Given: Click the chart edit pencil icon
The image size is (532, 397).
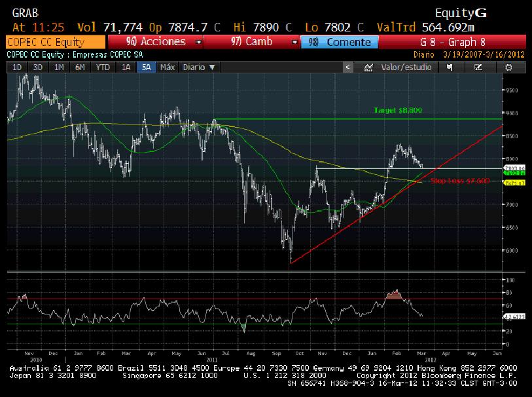Looking at the screenshot, I should point(478,67).
